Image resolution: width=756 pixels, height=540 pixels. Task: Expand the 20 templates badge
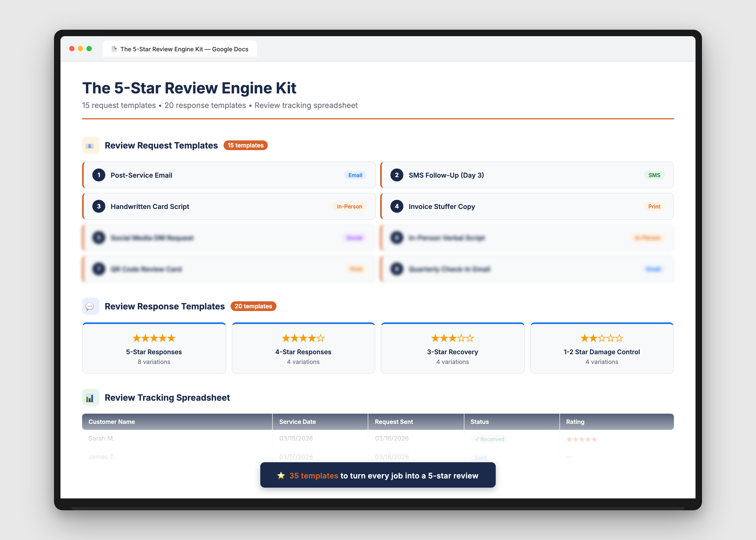pos(253,306)
